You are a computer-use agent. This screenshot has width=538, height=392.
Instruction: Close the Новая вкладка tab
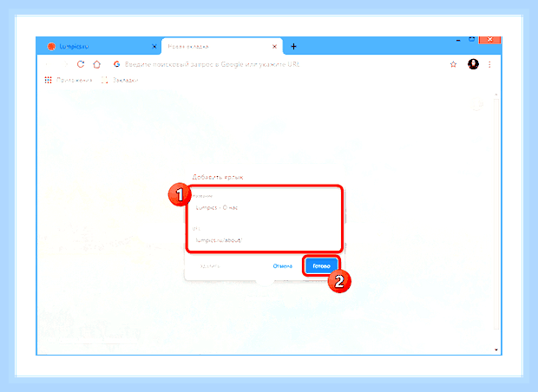(274, 46)
